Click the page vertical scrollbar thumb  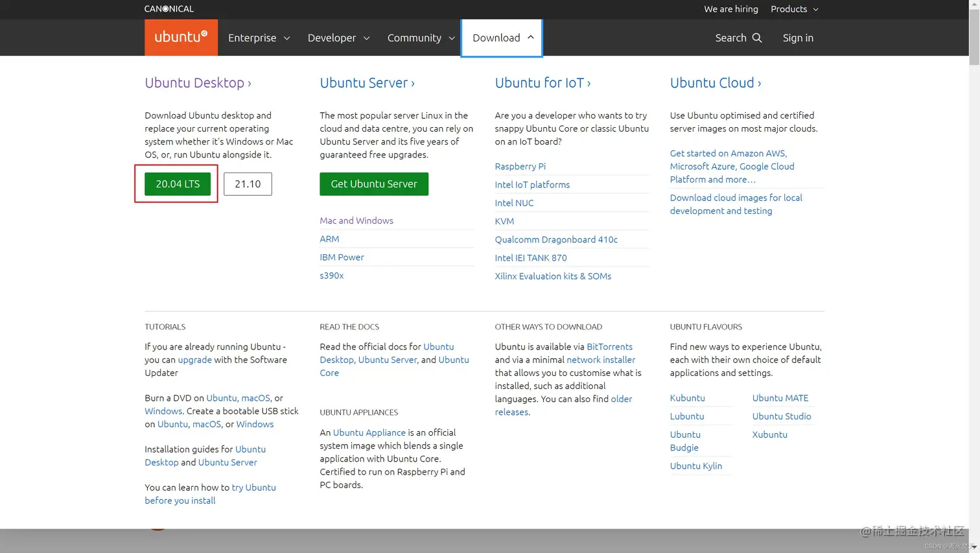pos(974,38)
